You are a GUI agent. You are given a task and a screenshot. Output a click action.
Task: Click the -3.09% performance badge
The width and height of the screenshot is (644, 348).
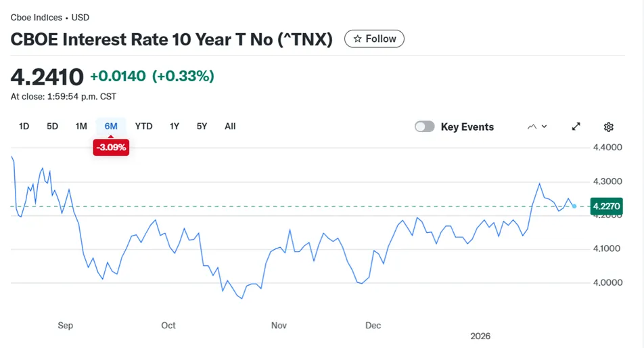click(x=111, y=148)
